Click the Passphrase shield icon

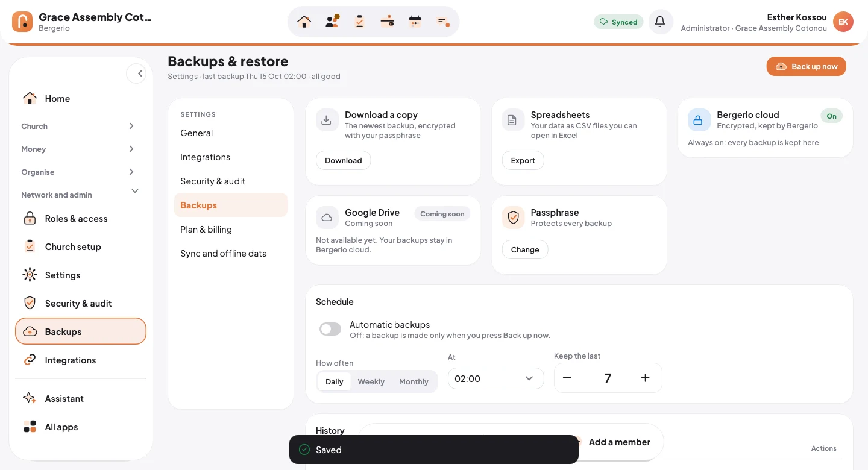click(x=514, y=218)
